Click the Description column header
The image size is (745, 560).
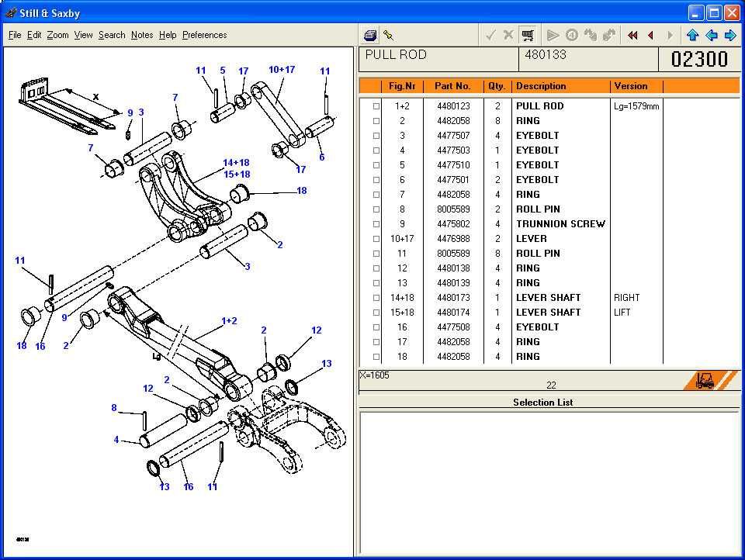click(560, 86)
